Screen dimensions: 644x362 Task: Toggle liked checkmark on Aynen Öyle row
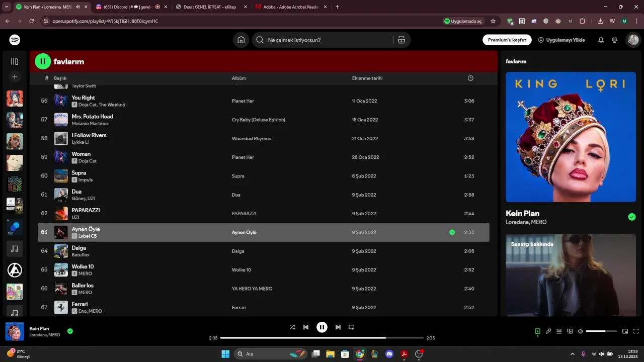coord(452,232)
